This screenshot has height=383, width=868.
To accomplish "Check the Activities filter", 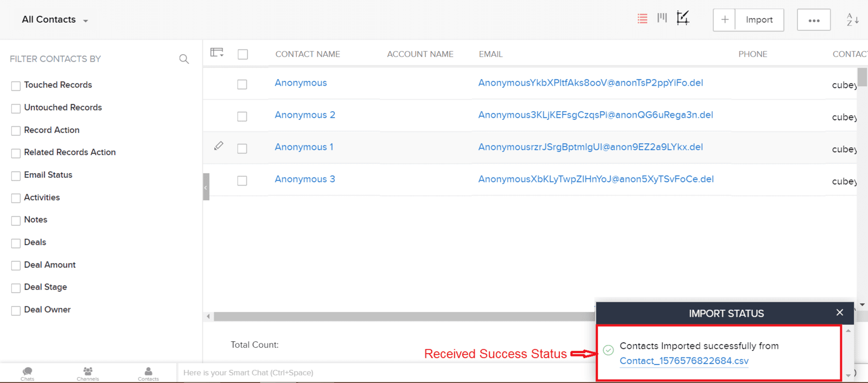I will click(x=16, y=198).
